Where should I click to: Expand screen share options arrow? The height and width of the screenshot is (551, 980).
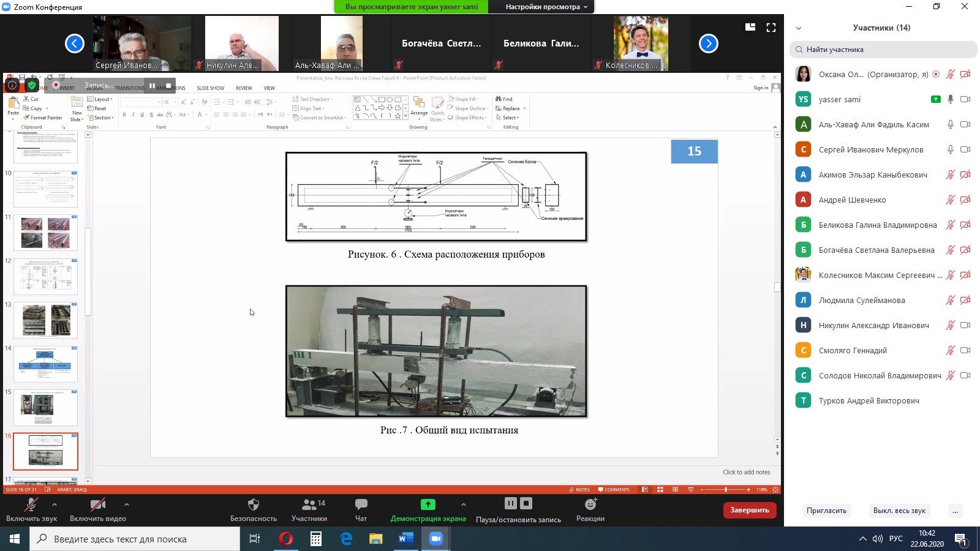[464, 504]
